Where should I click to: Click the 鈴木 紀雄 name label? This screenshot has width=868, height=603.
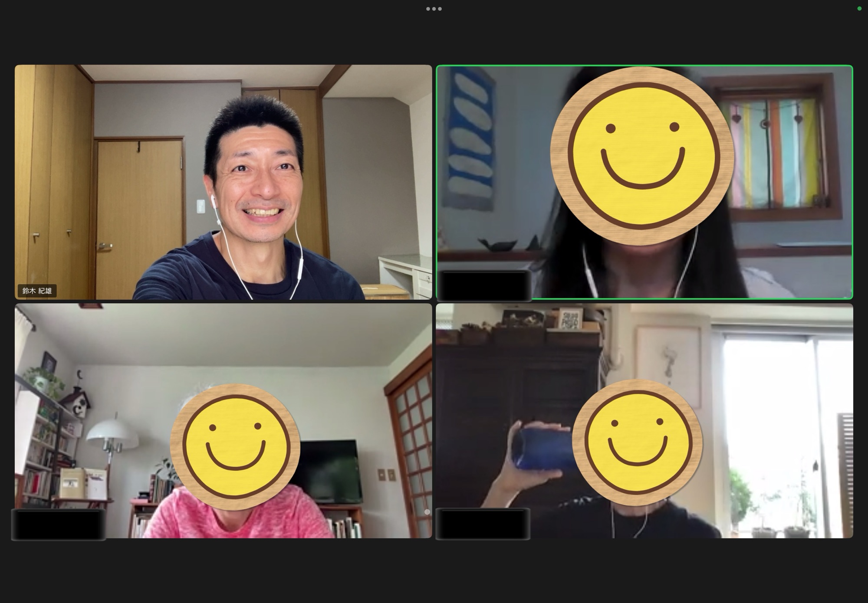(x=37, y=291)
